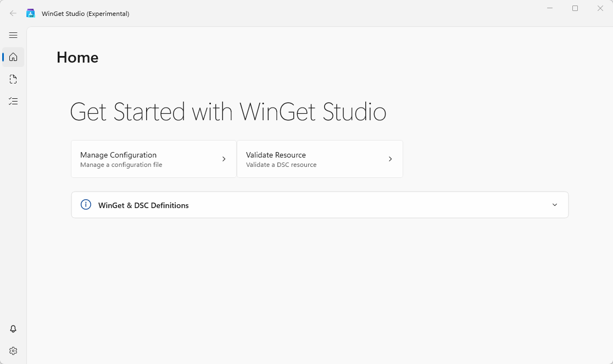Click the WinGet & DSC Definitions label
The height and width of the screenshot is (364, 613).
[143, 205]
